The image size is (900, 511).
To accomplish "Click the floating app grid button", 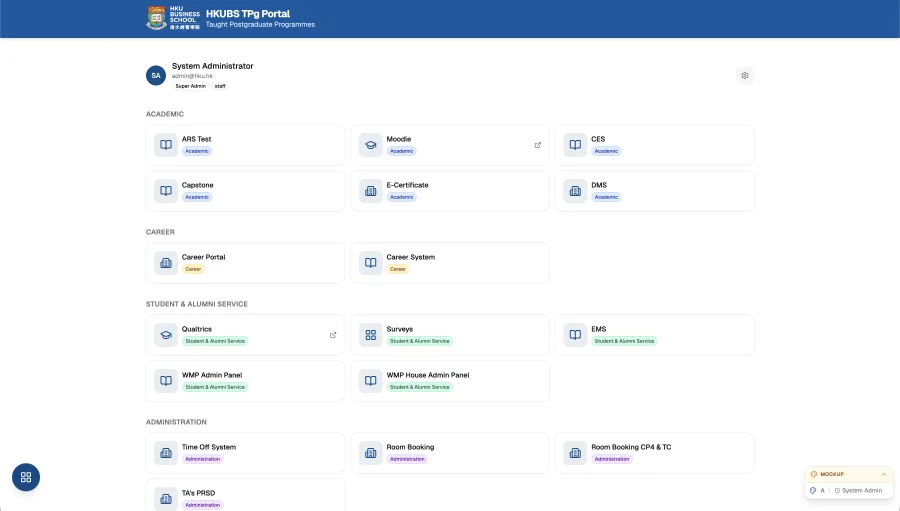I will tap(26, 477).
